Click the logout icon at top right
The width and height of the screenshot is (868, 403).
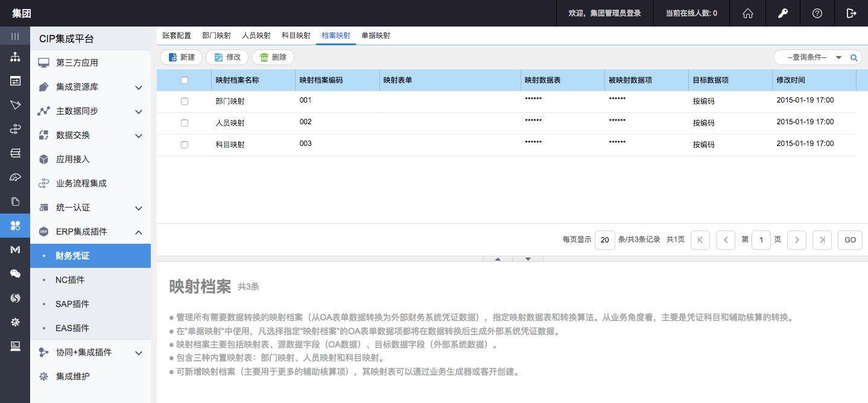(x=851, y=13)
